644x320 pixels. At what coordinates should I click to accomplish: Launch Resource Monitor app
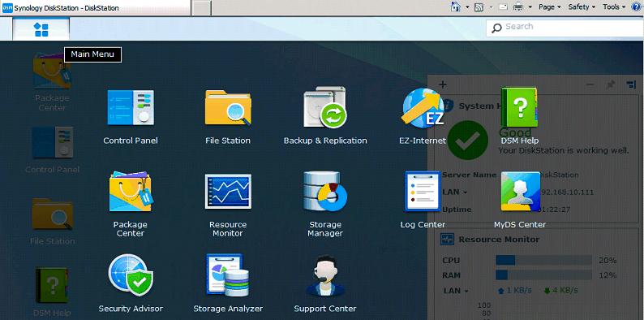point(228,205)
